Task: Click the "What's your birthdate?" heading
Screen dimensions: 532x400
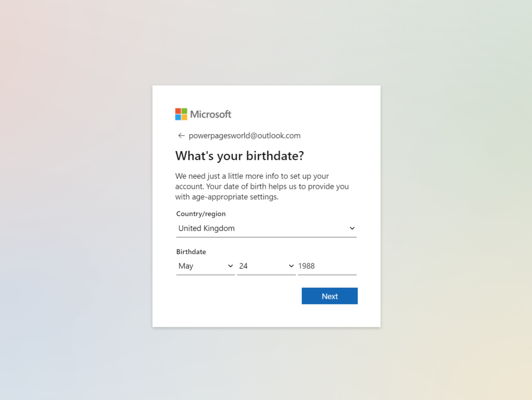Action: pos(240,156)
